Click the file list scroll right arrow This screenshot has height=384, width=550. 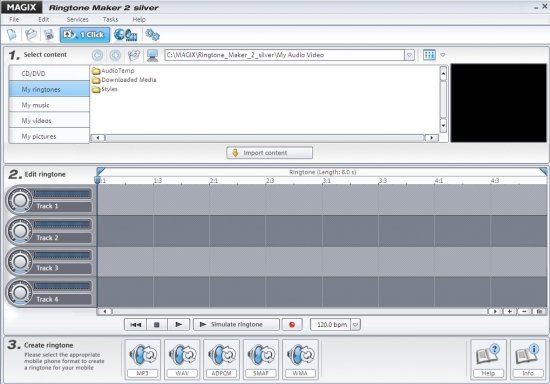tap(431, 138)
